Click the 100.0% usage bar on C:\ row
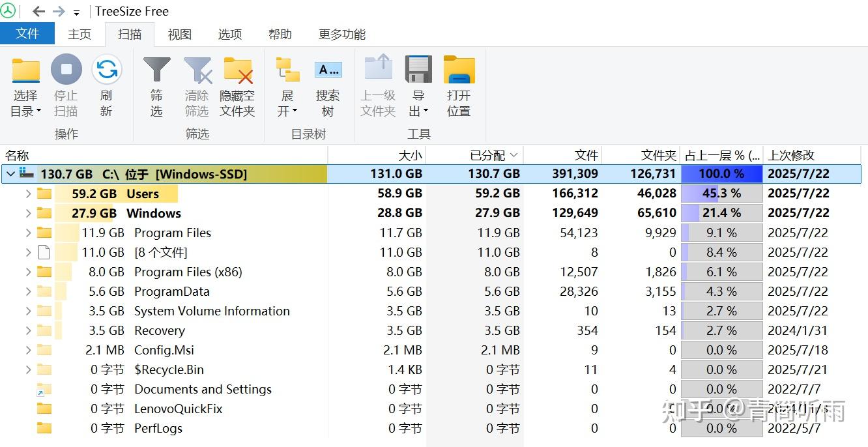Screen dimensions: 868x447 click(x=721, y=174)
